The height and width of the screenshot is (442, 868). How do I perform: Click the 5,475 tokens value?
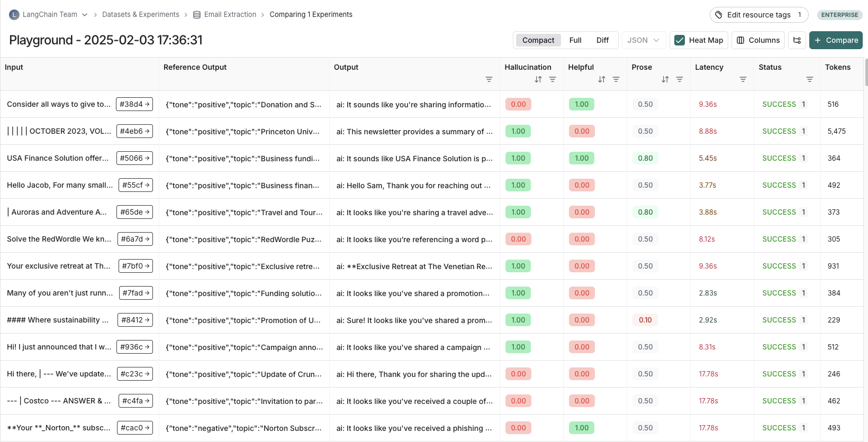click(836, 131)
